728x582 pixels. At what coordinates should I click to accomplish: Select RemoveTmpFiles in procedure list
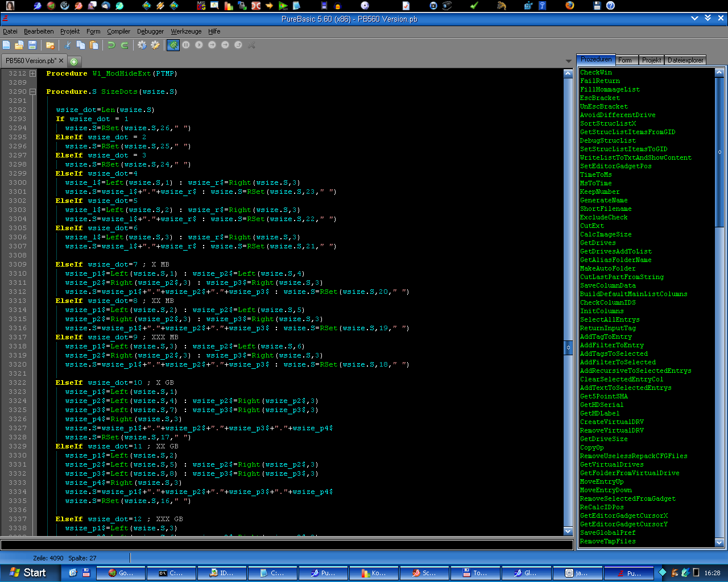608,541
